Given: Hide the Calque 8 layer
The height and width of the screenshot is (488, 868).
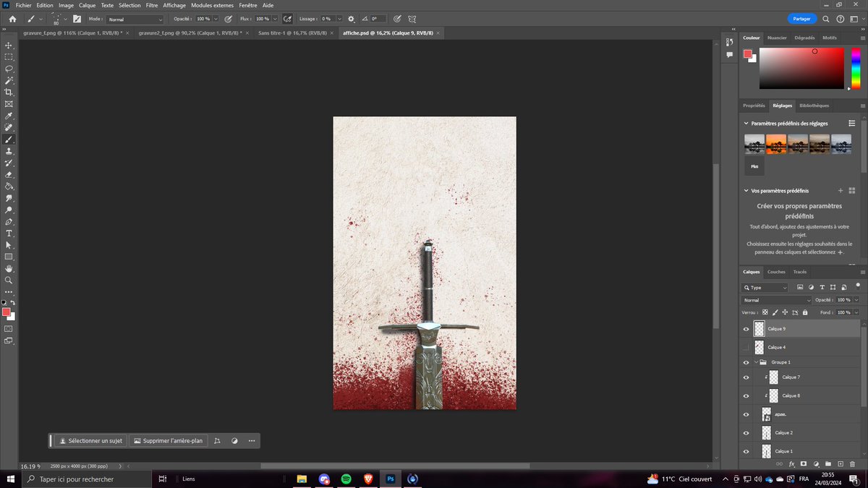Looking at the screenshot, I should click(x=746, y=395).
